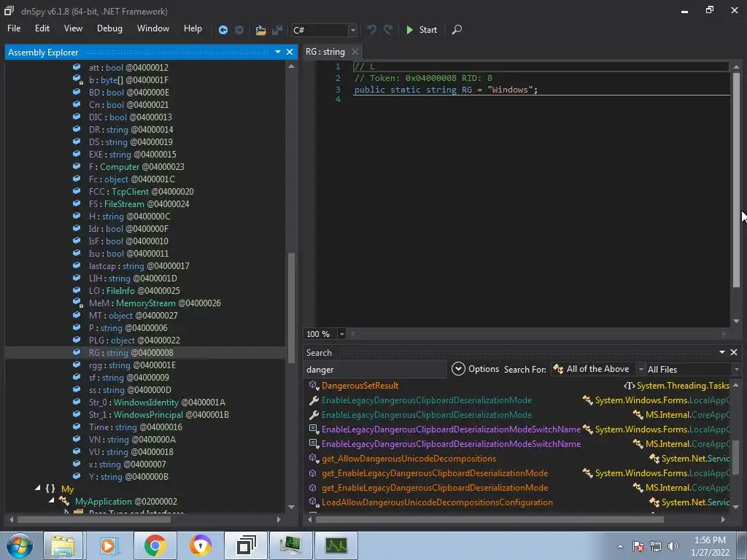The image size is (747, 560).
Task: Open the View menu
Action: point(73,28)
